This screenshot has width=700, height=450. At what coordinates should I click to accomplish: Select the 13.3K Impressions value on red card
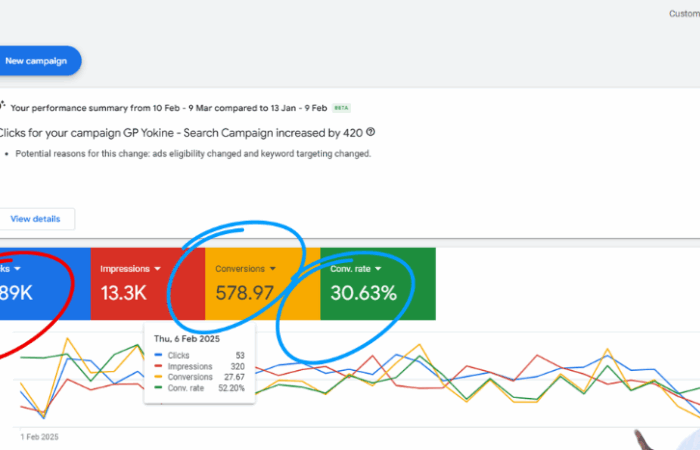tap(125, 293)
